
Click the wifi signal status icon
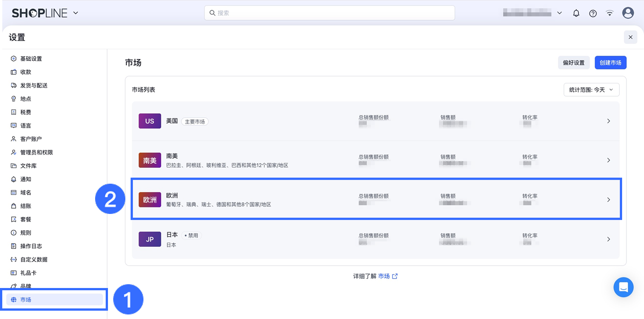610,13
